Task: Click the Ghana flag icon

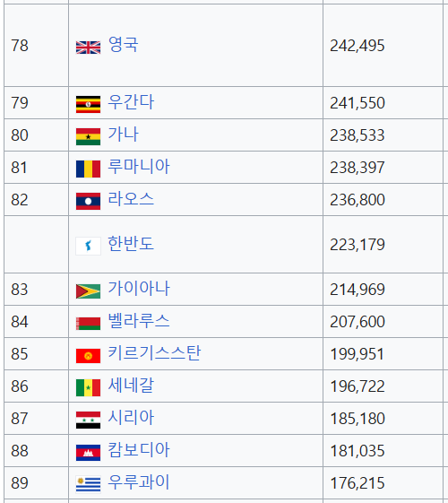Action: [88, 136]
